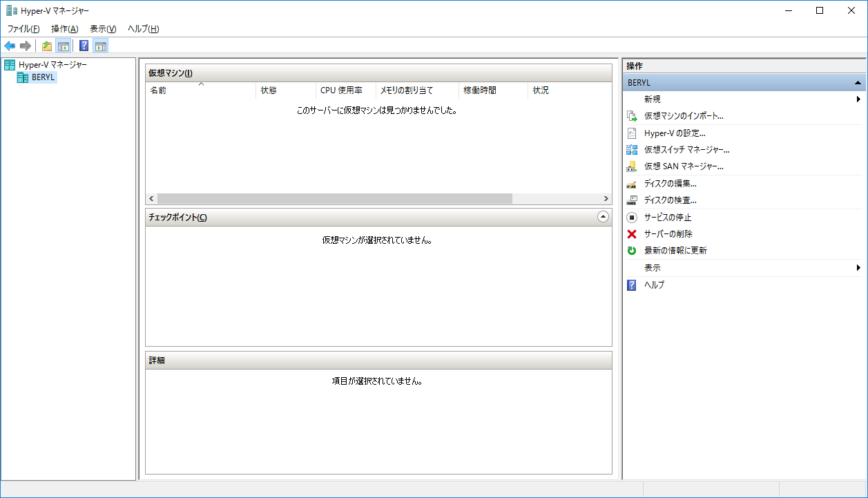Open the 表示(V) menu
This screenshot has width=868, height=498.
point(103,29)
